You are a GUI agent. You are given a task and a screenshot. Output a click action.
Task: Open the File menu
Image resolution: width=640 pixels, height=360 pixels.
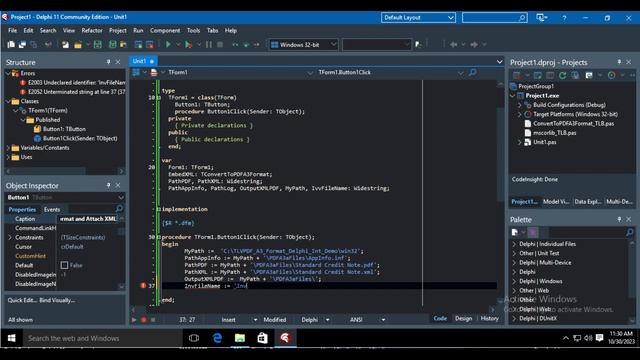click(12, 31)
